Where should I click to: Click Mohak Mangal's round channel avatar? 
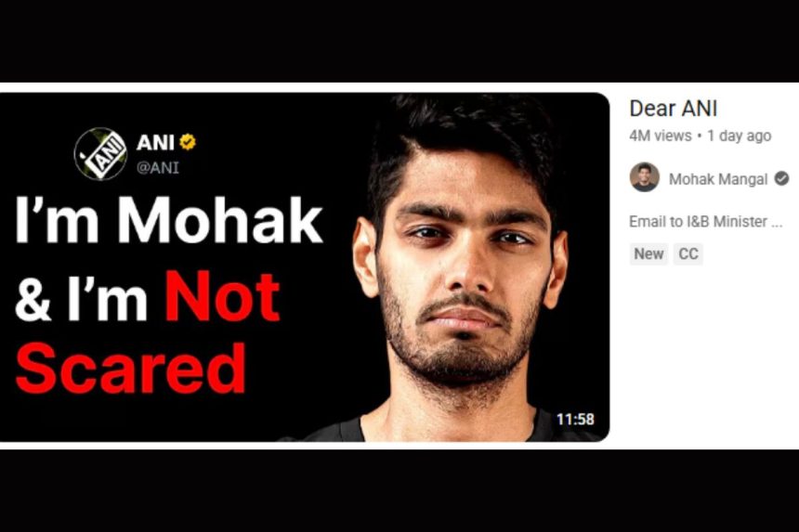(x=644, y=177)
